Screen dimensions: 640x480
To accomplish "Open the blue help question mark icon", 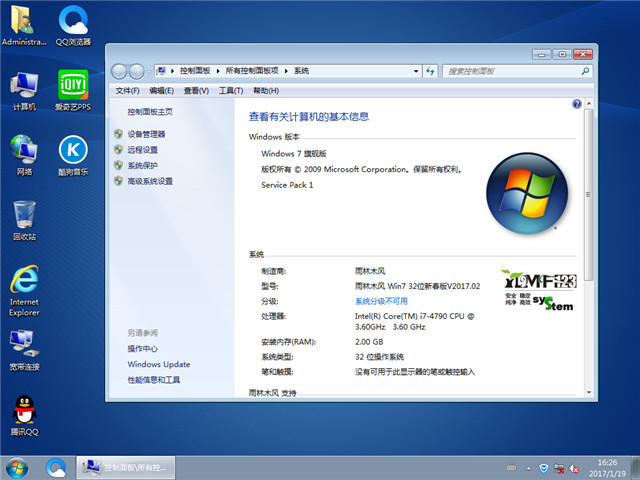I will point(576,104).
